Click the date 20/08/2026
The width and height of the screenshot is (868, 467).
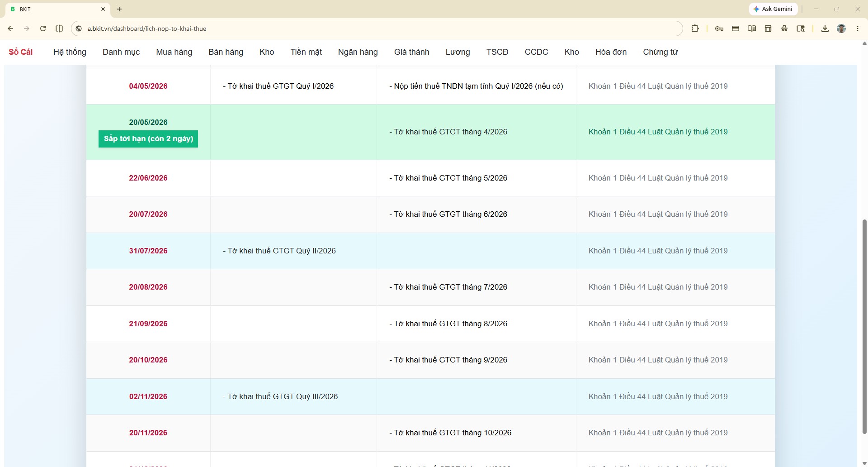(x=148, y=287)
